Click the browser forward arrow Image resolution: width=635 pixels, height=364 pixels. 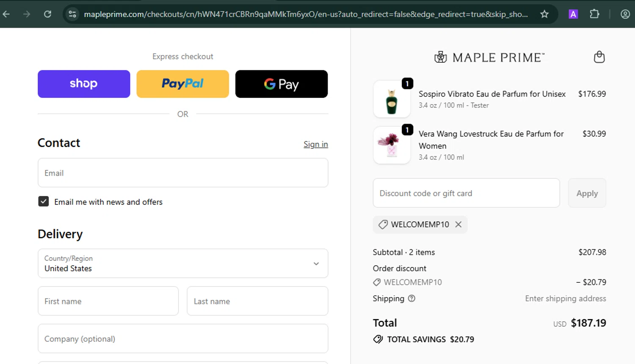[27, 14]
